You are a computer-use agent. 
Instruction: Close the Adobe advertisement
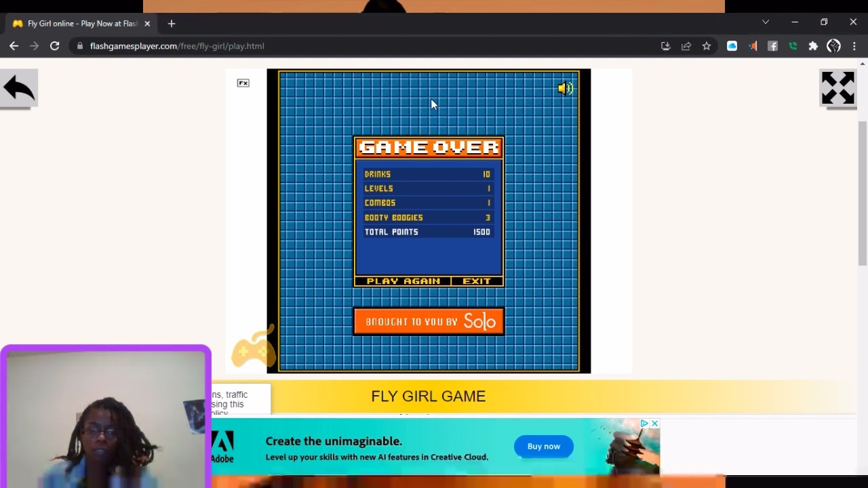[x=655, y=424]
